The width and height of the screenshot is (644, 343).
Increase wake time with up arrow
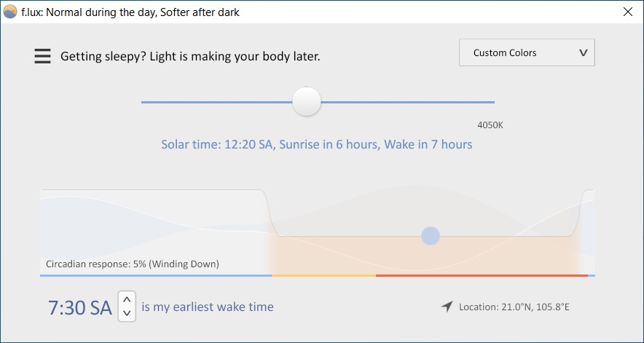coord(127,299)
